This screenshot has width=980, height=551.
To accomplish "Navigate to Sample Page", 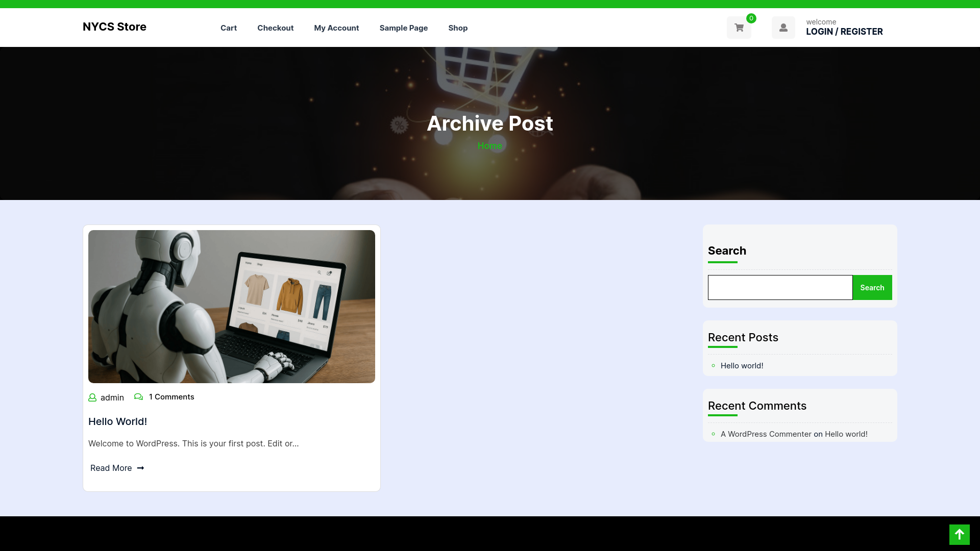I will [x=403, y=28].
